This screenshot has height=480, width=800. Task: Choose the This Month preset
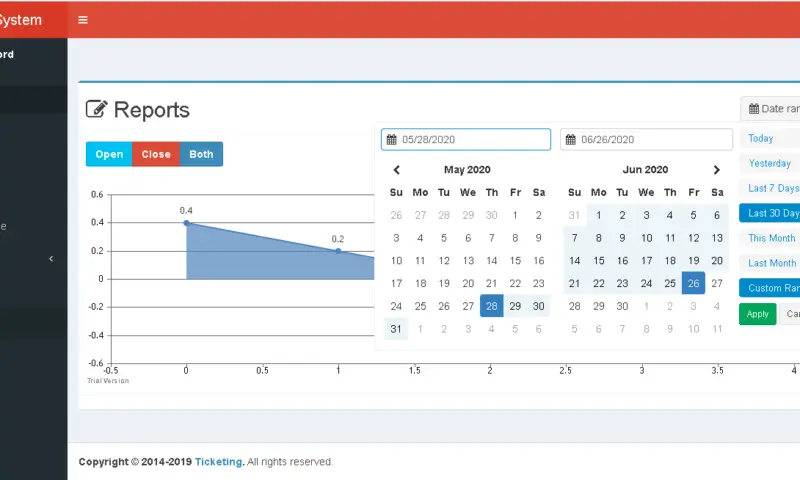point(771,238)
